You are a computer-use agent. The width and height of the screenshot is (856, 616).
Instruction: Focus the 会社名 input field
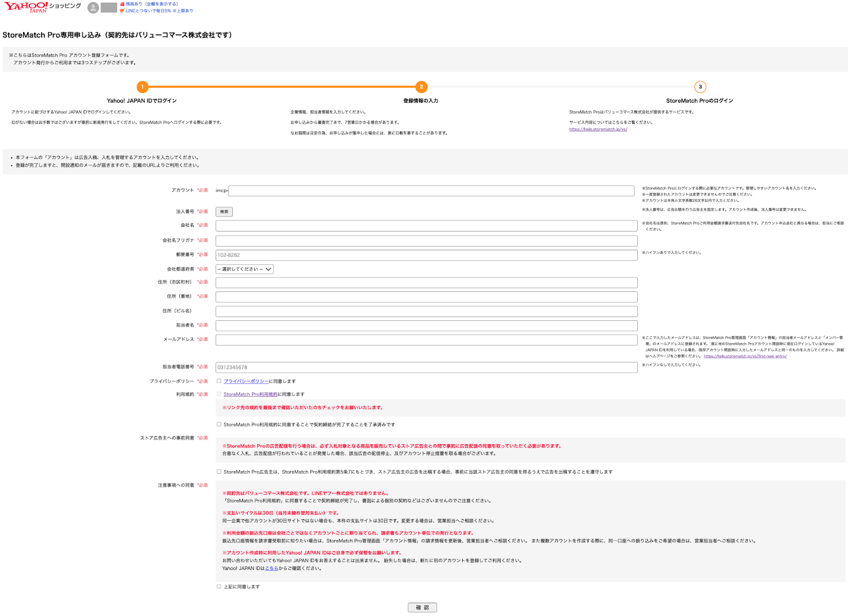pos(426,226)
